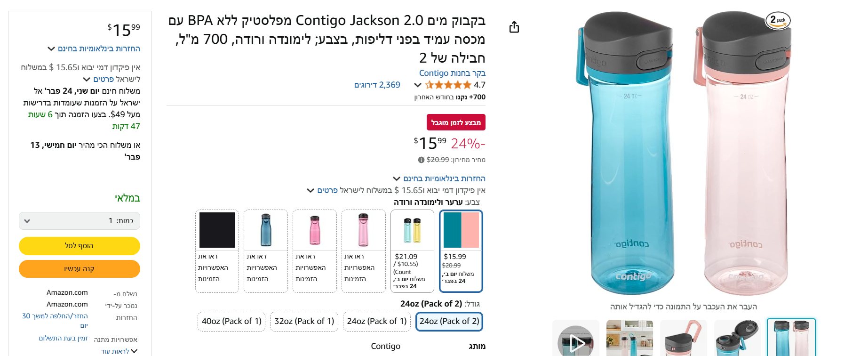Click the orange buy now button
868x356 pixels.
80,269
